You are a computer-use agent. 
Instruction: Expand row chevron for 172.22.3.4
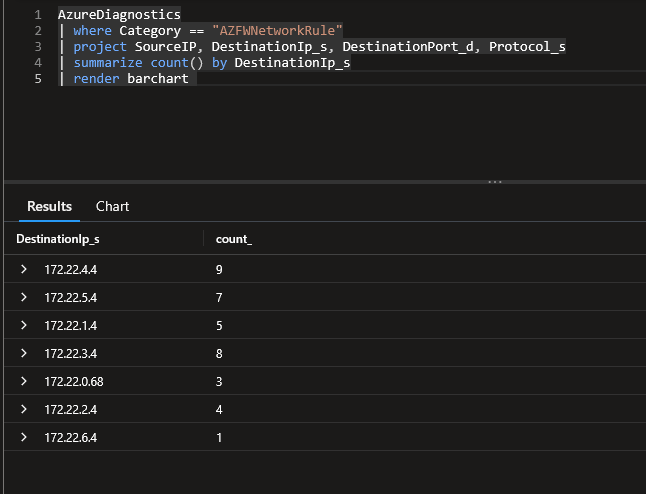point(24,353)
